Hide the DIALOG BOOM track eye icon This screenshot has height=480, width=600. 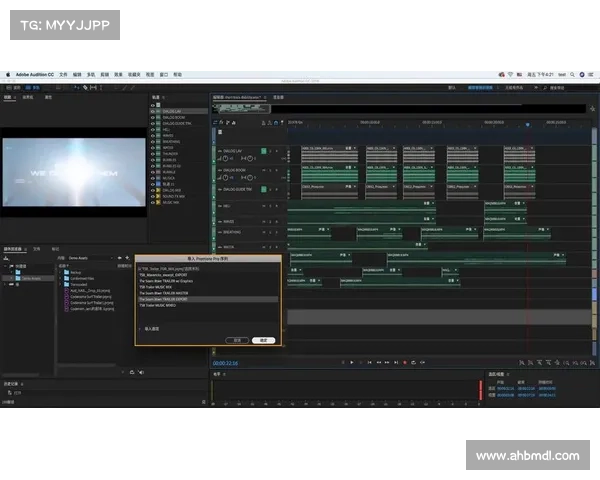[x=153, y=118]
